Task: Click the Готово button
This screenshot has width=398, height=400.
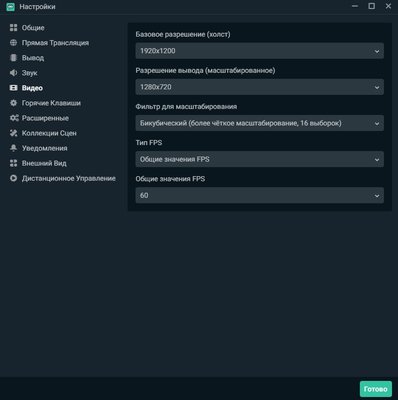Action: 376,389
